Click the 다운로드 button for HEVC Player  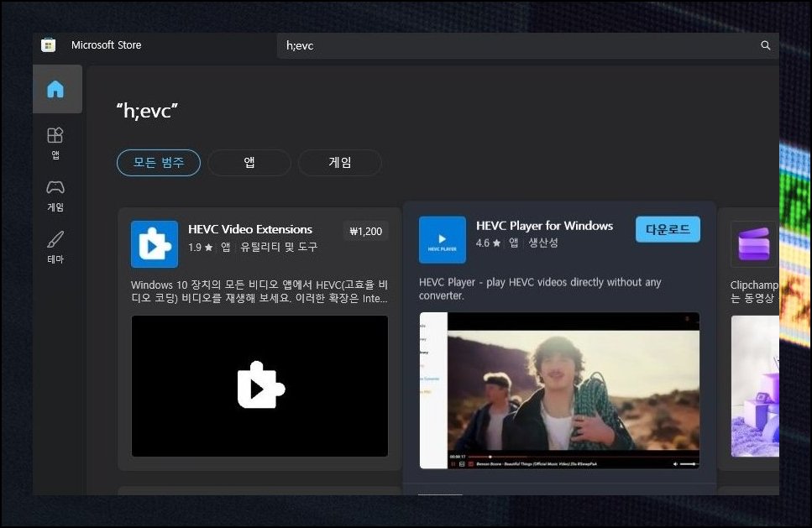point(668,229)
